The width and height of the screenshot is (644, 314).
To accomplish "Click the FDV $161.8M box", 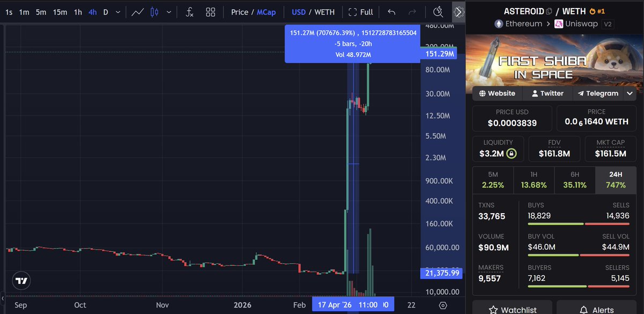I will point(554,150).
